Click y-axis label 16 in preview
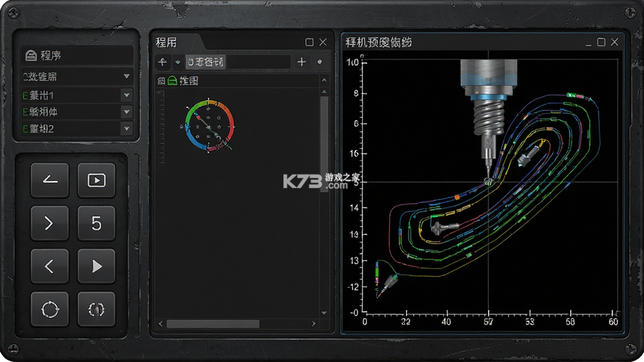 [355, 153]
